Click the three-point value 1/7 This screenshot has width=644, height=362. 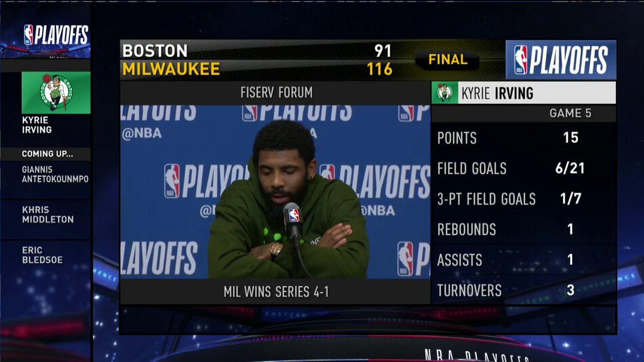[x=570, y=199]
